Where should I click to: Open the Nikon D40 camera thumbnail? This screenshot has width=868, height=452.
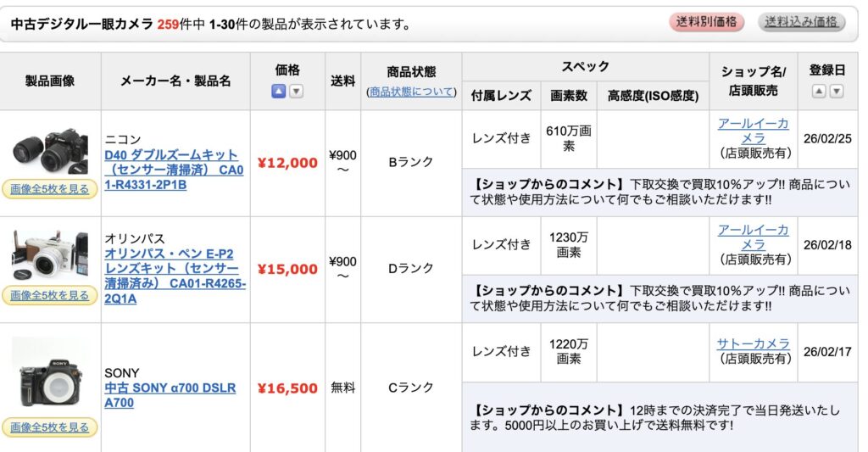50,151
